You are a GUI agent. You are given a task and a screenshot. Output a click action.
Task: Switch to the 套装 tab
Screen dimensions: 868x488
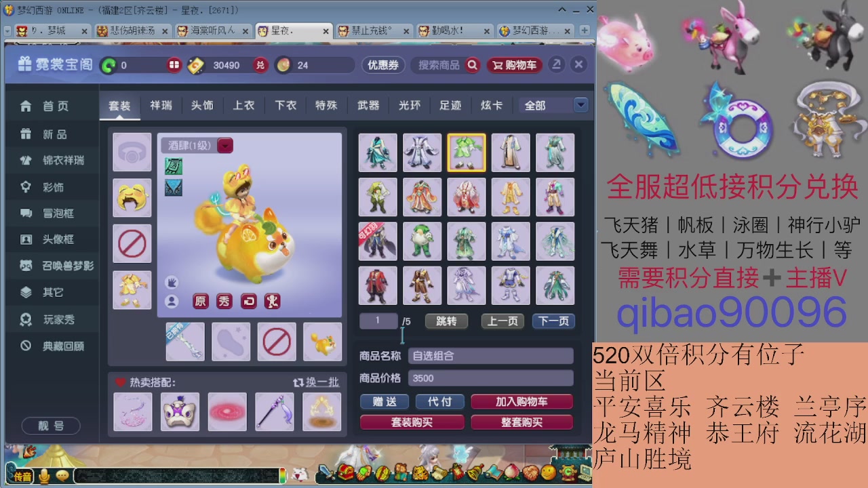click(x=120, y=105)
